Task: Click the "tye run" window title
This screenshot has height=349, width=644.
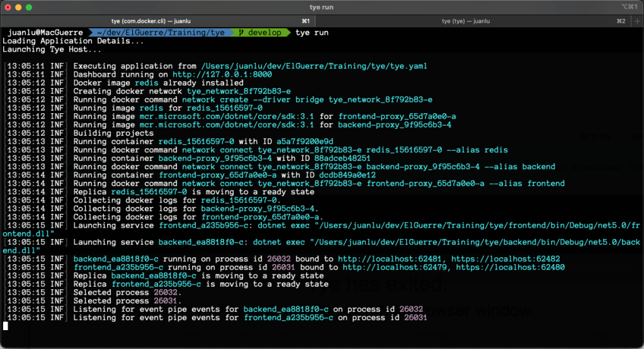Action: click(322, 7)
